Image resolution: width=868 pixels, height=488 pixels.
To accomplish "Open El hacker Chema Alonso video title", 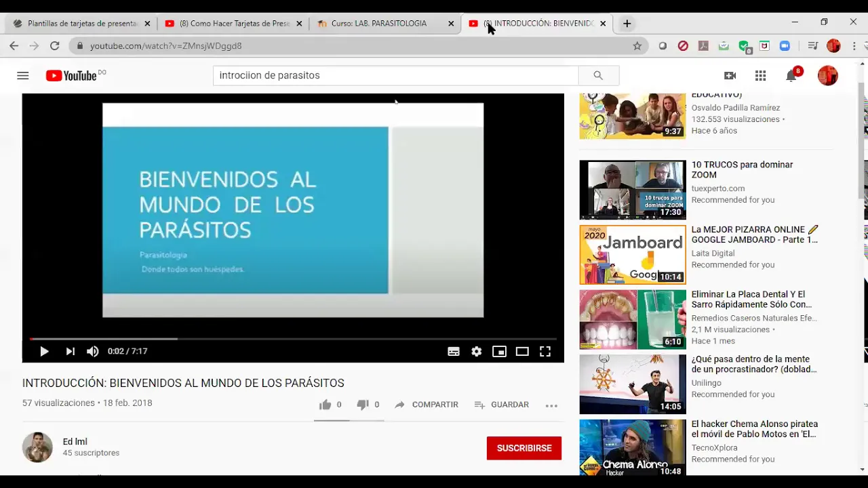I will [x=755, y=429].
